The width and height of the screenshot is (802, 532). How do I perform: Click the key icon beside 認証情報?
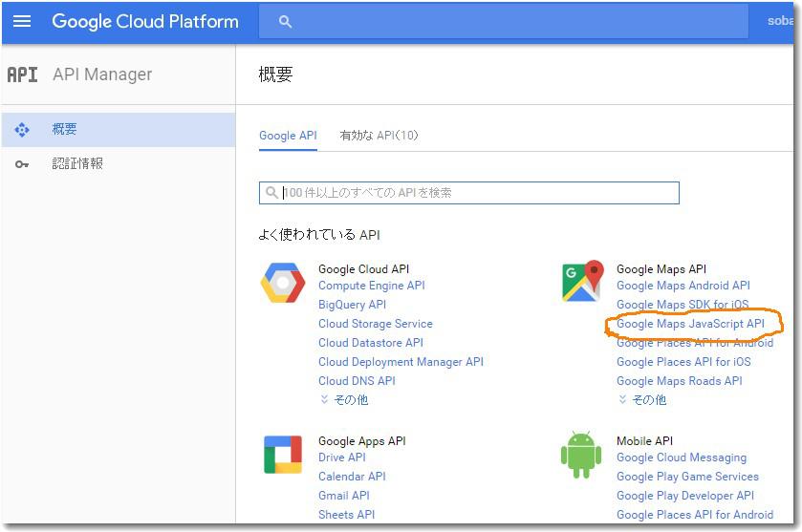coord(21,164)
